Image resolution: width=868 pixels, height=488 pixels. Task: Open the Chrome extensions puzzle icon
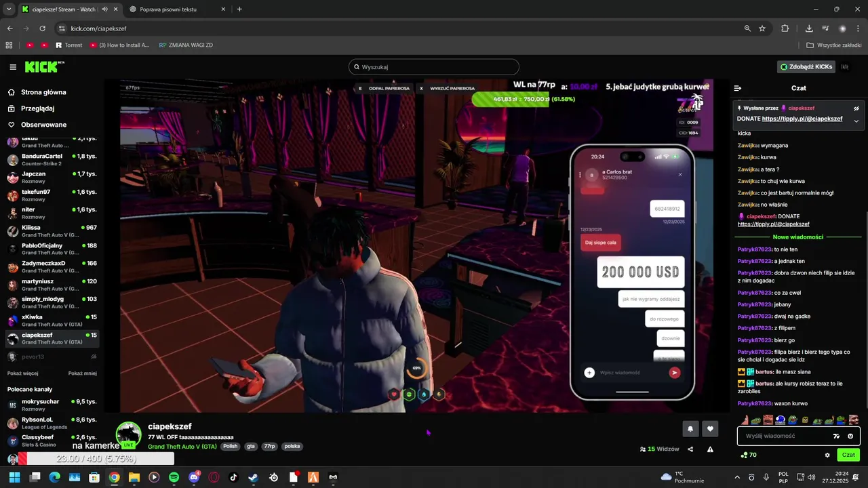click(785, 28)
